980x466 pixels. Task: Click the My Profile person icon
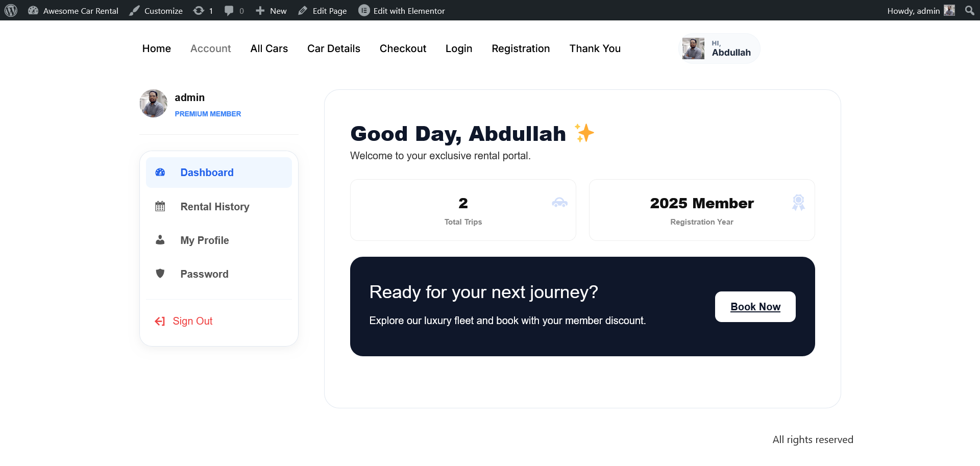tap(160, 240)
